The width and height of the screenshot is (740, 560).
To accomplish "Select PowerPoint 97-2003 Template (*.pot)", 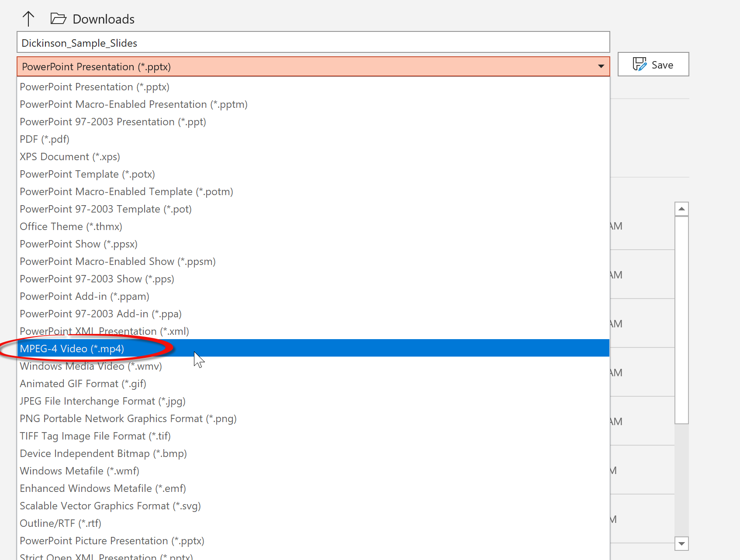I will 313,209.
